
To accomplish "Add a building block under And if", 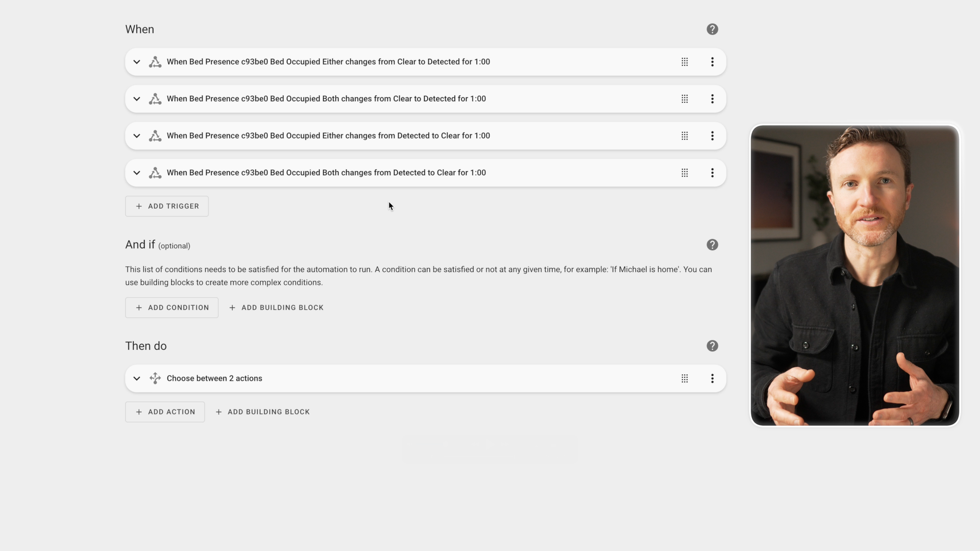I will 276,308.
